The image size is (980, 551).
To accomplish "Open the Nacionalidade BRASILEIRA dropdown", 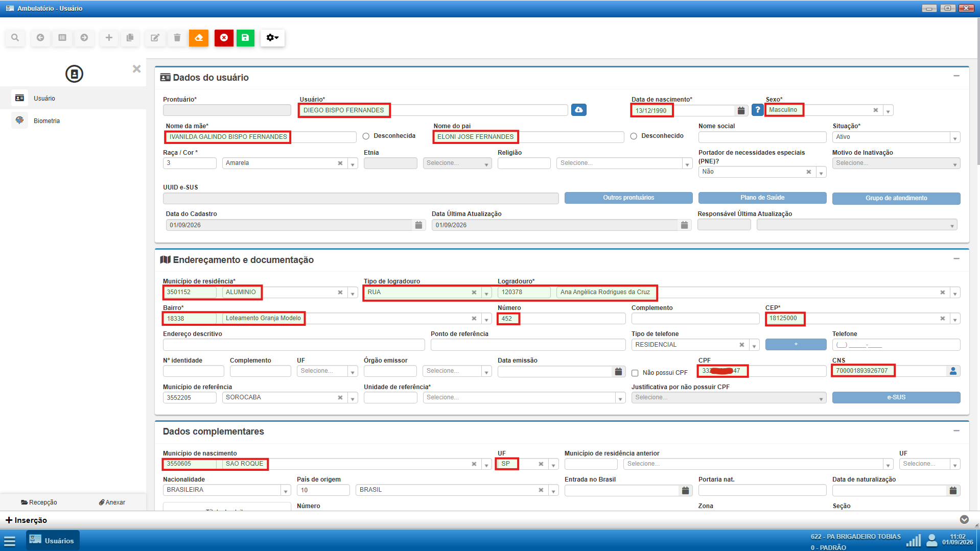I will coord(227,490).
